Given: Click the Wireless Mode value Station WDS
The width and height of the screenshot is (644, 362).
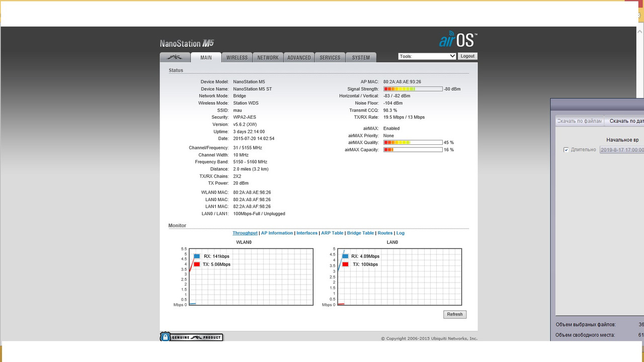Looking at the screenshot, I should pos(247,103).
